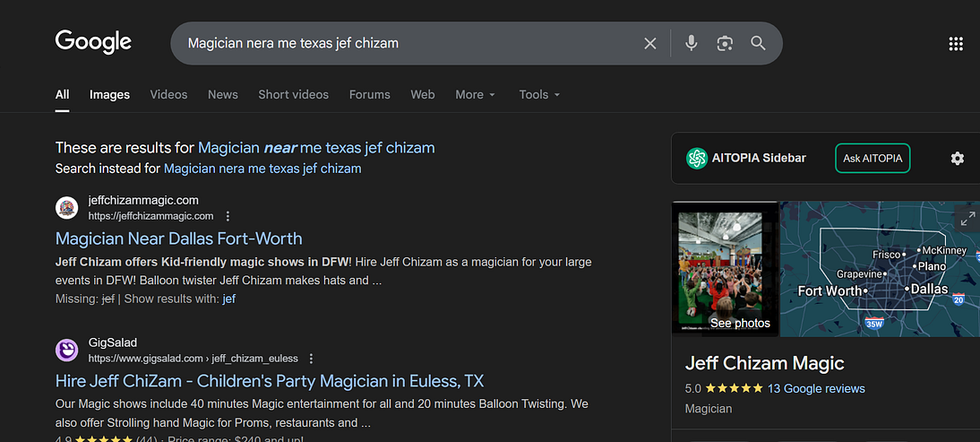The image size is (980, 442).
Task: Open the 13 Google reviews link
Action: coord(816,388)
